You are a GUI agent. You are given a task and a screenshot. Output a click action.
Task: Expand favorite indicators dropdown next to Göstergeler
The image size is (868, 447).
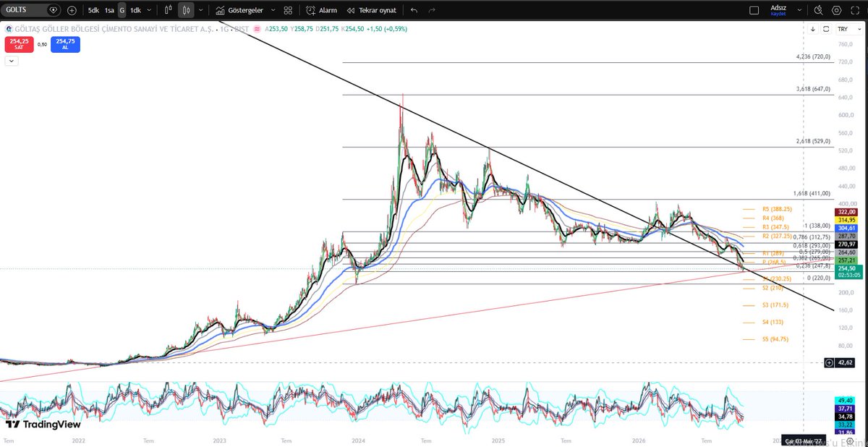tap(273, 10)
